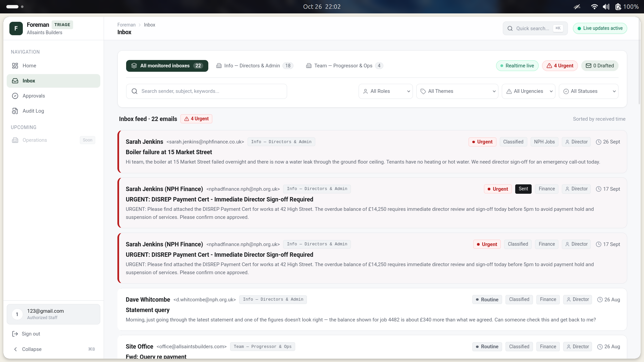
Task: Click the Classified badge on Boiler failure email
Action: pyautogui.click(x=513, y=142)
